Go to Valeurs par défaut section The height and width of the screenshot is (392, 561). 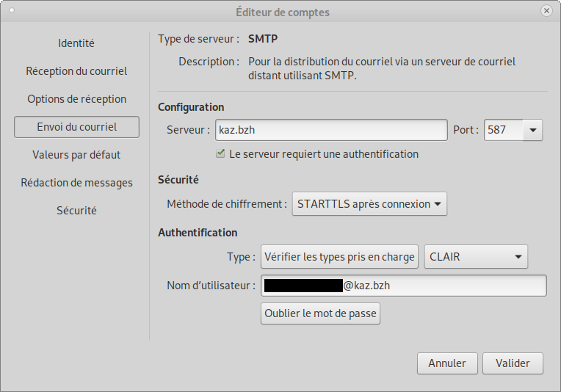point(76,155)
